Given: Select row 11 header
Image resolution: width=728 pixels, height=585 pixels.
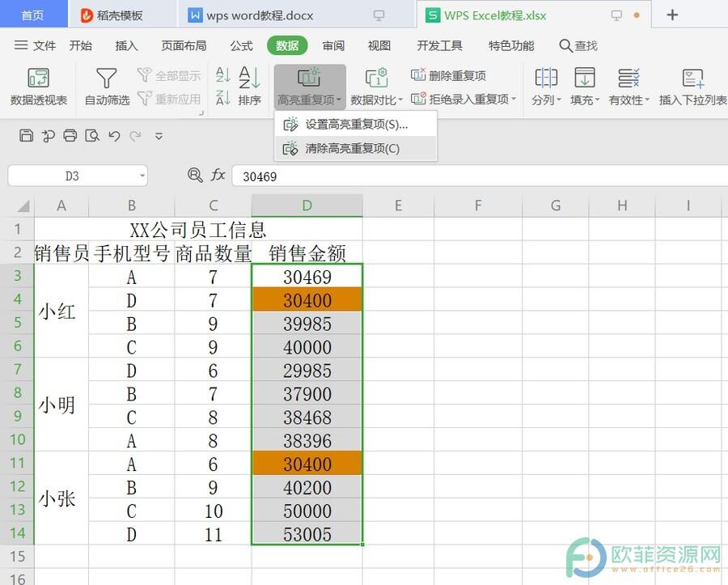Looking at the screenshot, I should click(x=17, y=463).
